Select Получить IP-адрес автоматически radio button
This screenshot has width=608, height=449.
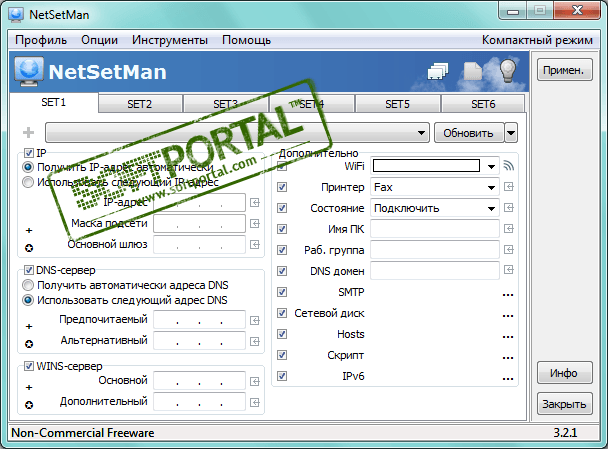tap(28, 167)
